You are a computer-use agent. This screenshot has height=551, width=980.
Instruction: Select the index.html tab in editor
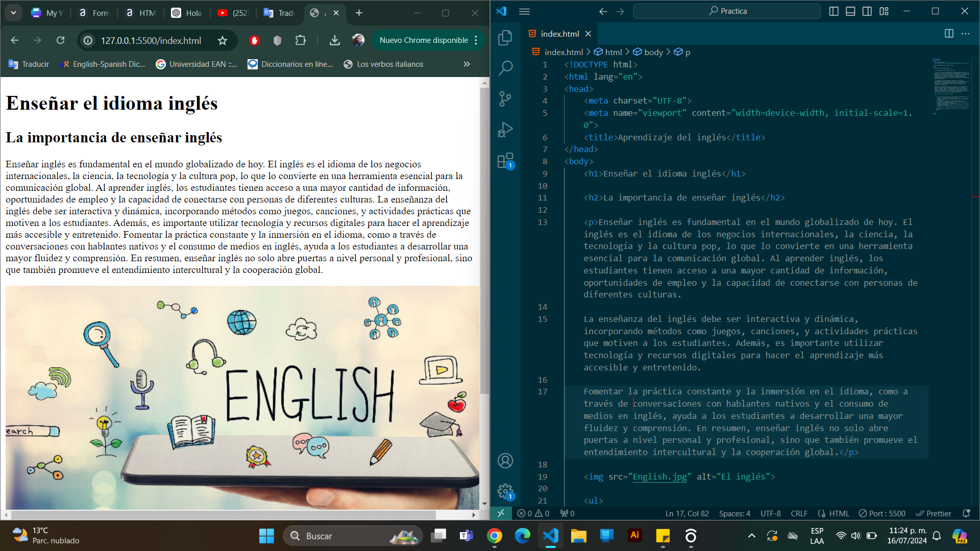point(559,34)
